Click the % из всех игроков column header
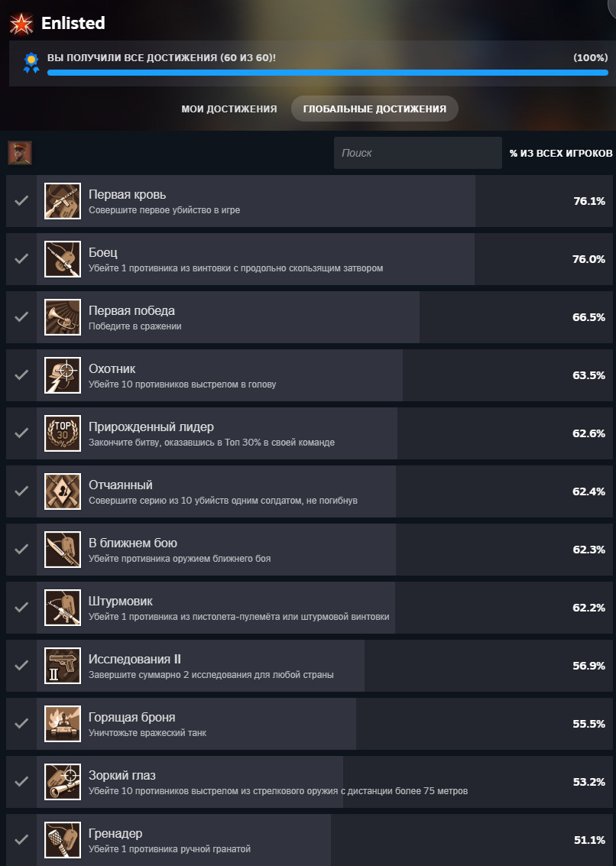Screen dimensions: 616x866 tap(561, 154)
